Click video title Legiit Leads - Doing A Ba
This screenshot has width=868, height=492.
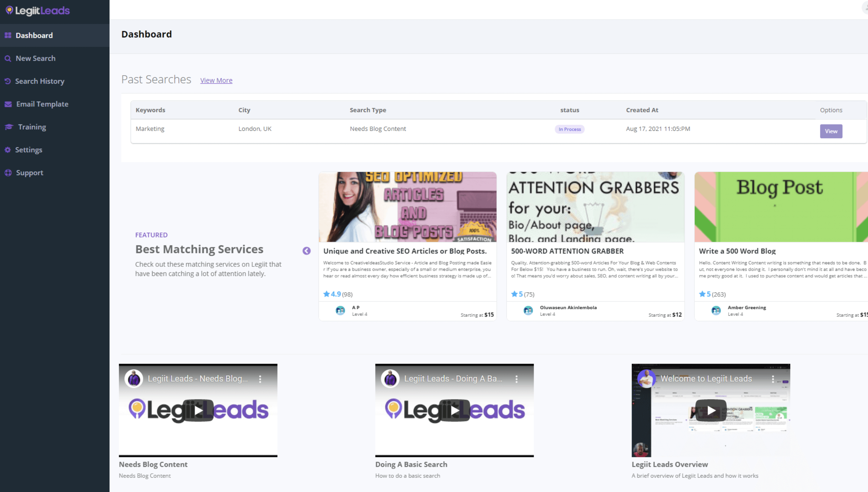point(453,379)
